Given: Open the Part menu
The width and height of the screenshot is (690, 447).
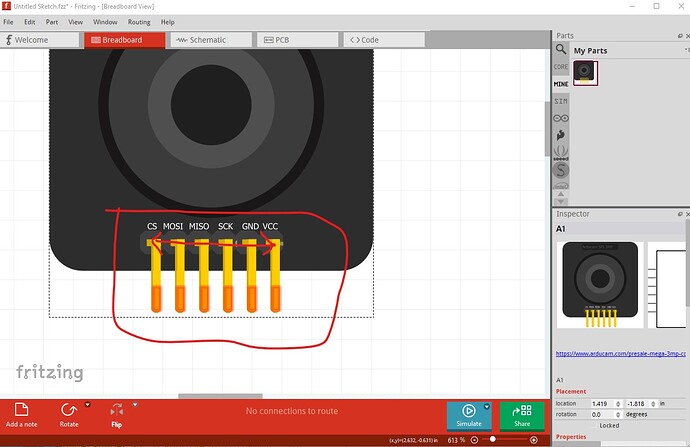Looking at the screenshot, I should click(x=51, y=22).
